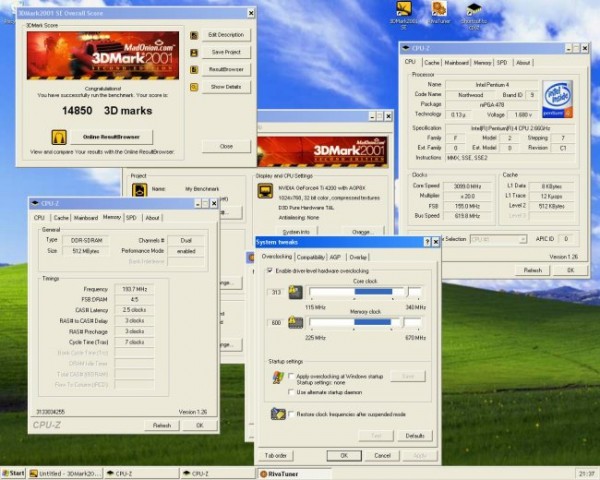This screenshot has width=600, height=480.
Task: Click the floppy icon beside Save Project
Action: pos(194,53)
